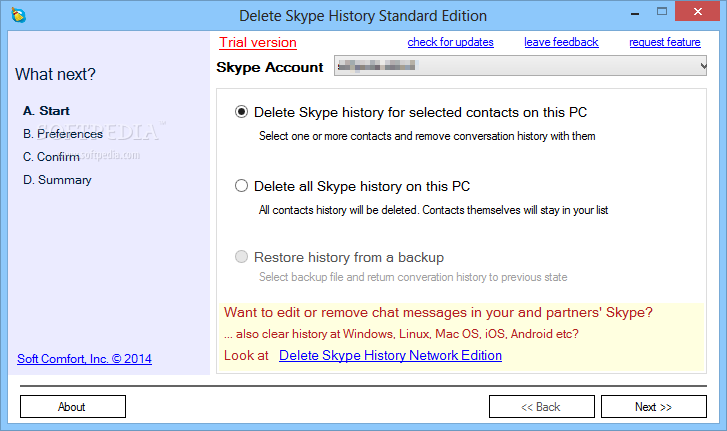Viewport: 727px width, 431px height.
Task: Click the window title text
Action: [363, 16]
